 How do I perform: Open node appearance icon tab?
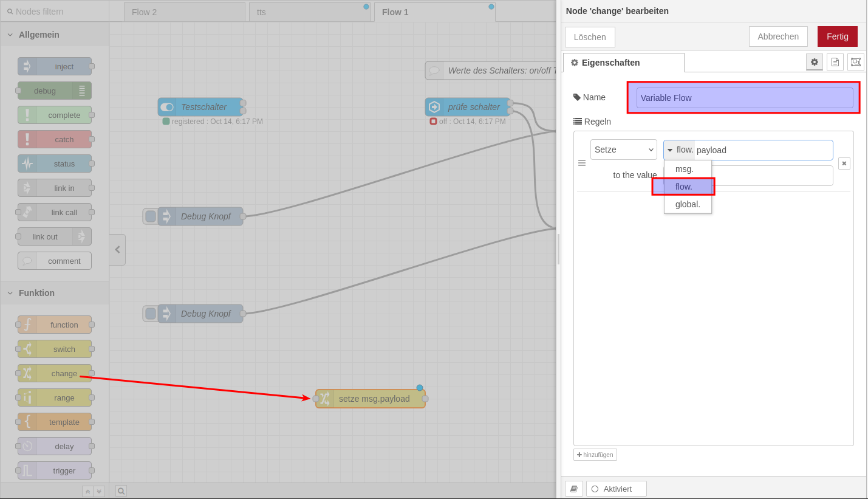pyautogui.click(x=855, y=62)
